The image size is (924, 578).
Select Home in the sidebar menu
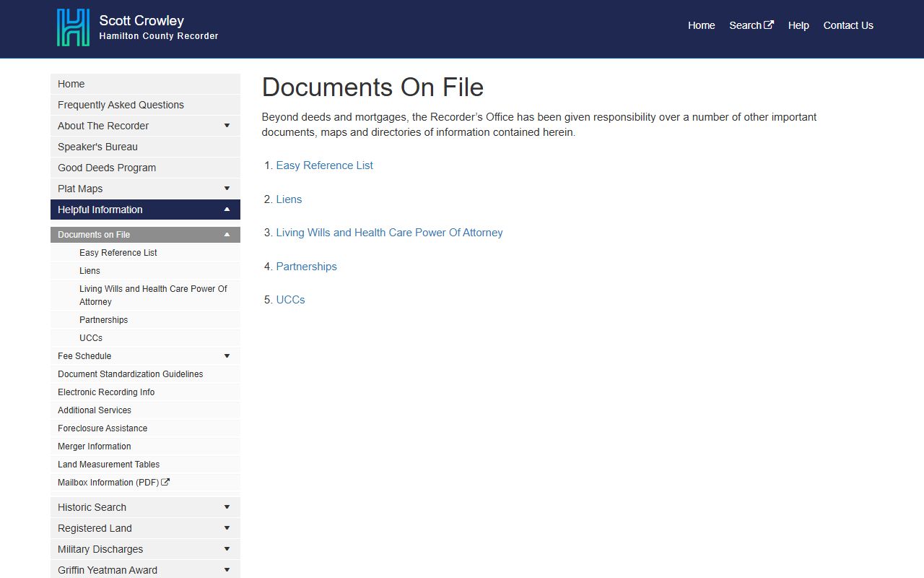(145, 84)
